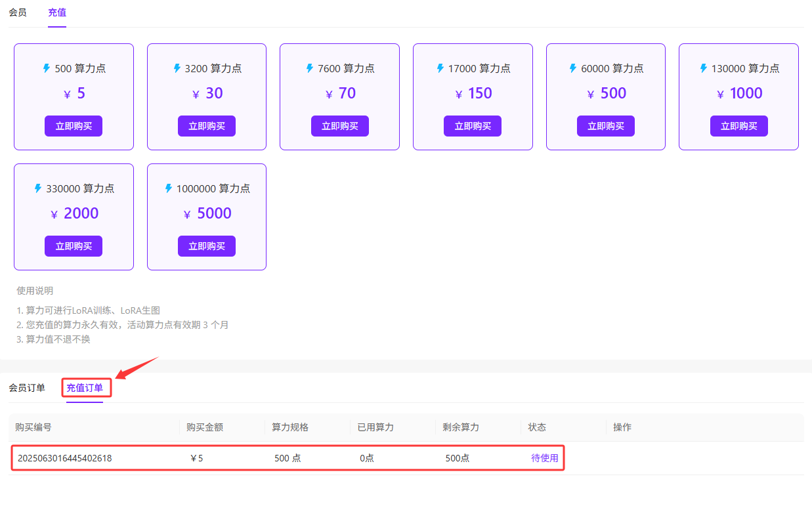Viewport: 812px width, 508px height.
Task: Click the lightning icon on 130000 算力点 card
Action: click(704, 68)
